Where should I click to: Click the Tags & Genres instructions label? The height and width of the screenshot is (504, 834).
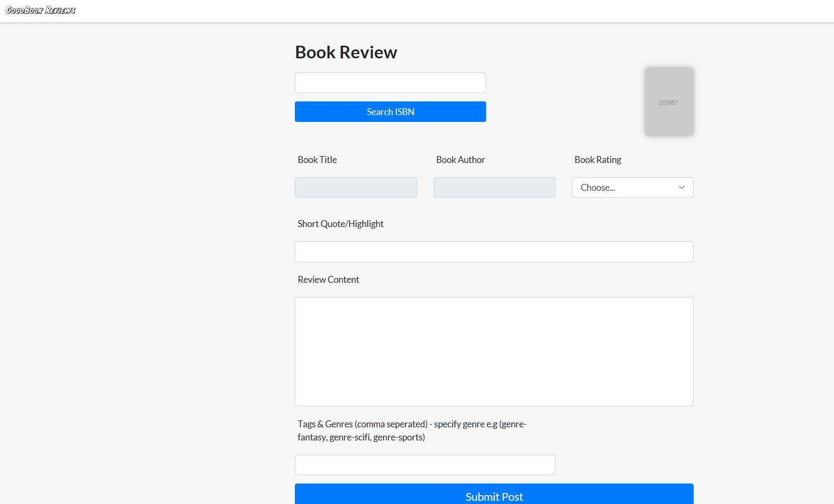[412, 430]
